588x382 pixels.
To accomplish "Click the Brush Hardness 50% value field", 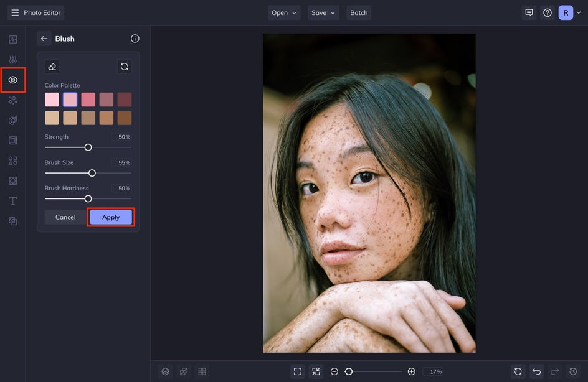I will pos(121,189).
